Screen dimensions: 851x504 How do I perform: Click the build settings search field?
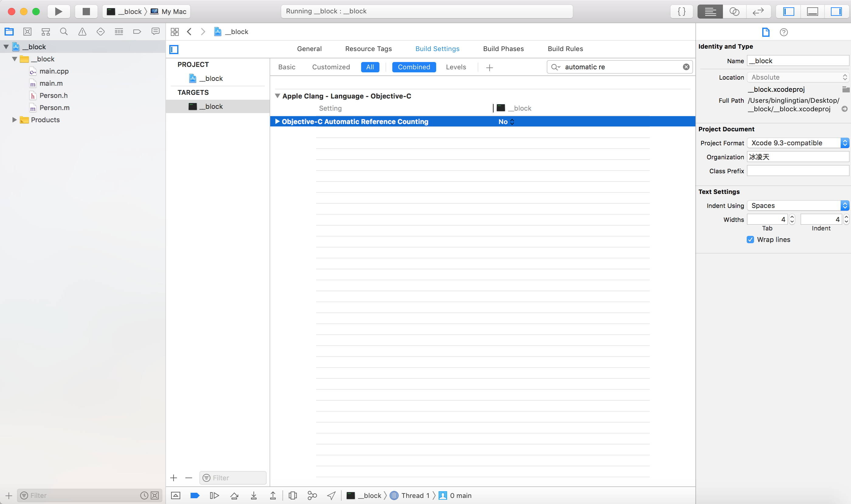click(x=620, y=67)
